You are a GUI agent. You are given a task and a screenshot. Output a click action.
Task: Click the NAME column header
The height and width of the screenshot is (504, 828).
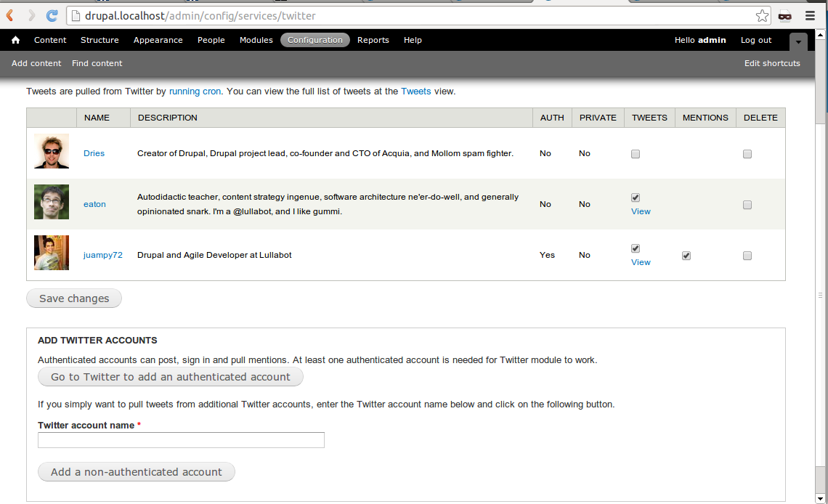pyautogui.click(x=97, y=118)
